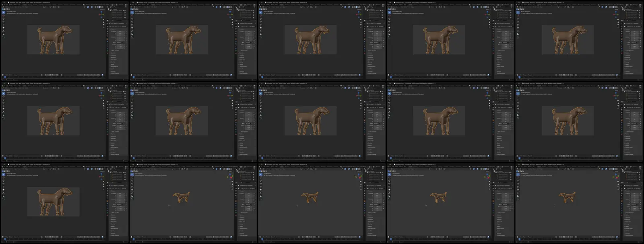Click the small dog model in the last frame

point(567,197)
